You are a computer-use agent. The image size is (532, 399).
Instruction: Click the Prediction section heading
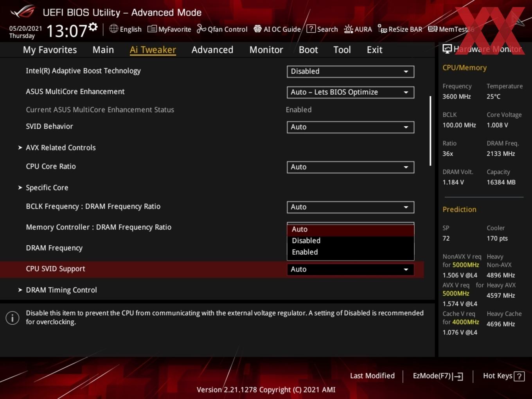[x=459, y=209]
